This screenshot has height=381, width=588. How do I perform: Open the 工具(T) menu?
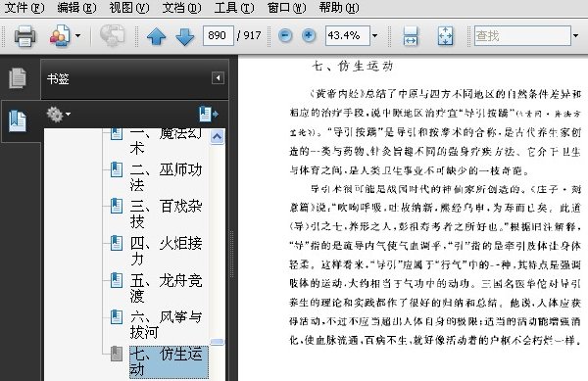point(234,8)
